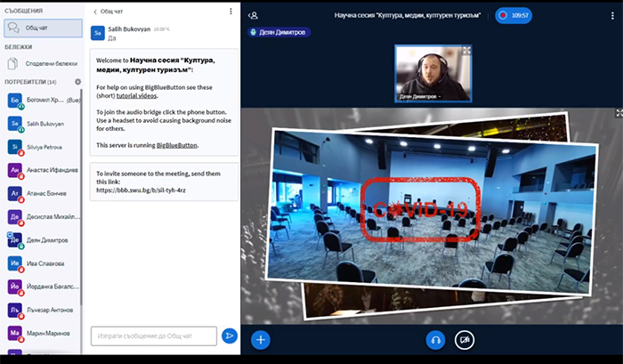Viewport: 623px width, 364px height.
Task: Select user Silviya Petrova avatar
Action: (15, 147)
